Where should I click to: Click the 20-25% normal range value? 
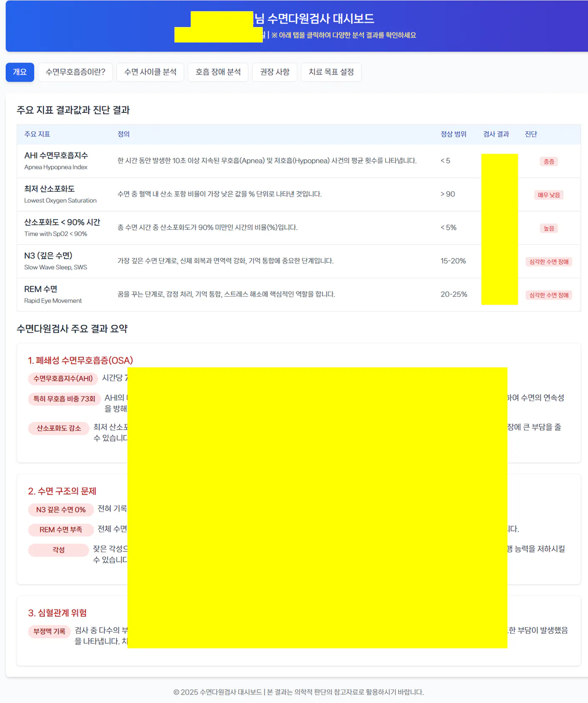tap(454, 294)
